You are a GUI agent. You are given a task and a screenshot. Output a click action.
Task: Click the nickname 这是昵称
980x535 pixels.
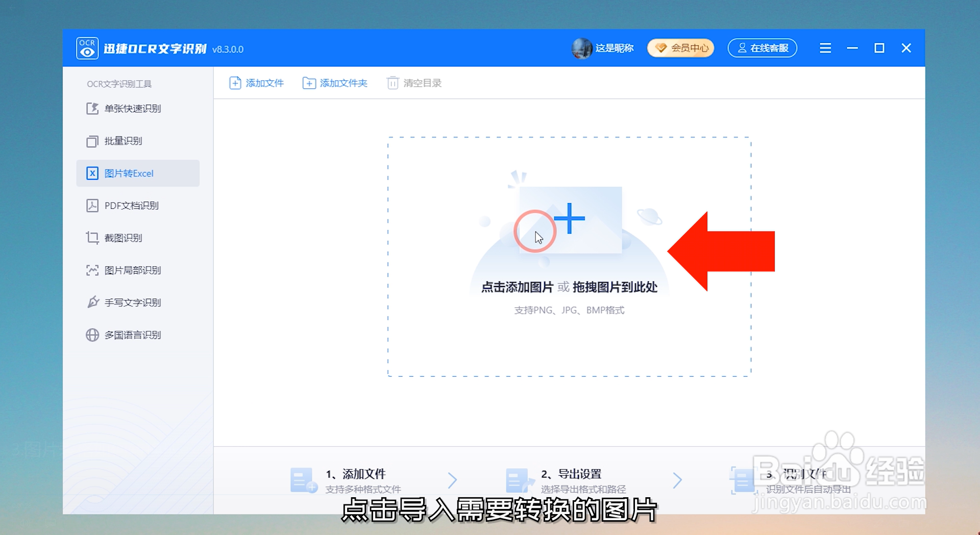tap(615, 48)
